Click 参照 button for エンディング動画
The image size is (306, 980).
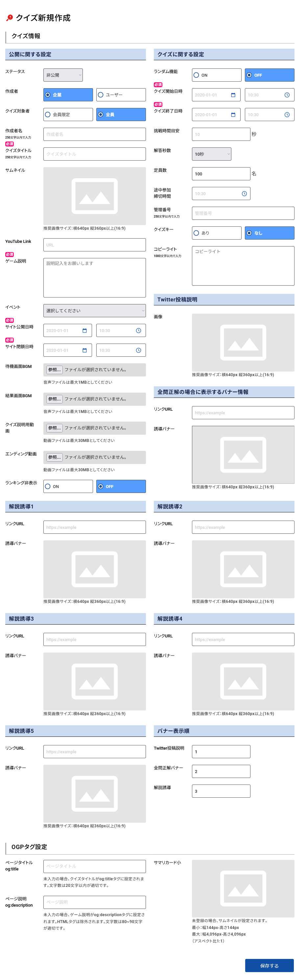(54, 457)
